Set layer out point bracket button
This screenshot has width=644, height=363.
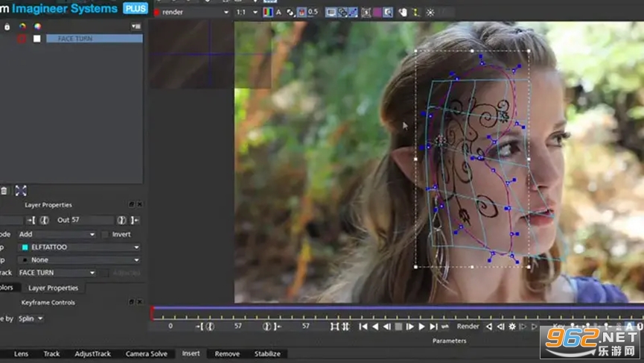(x=135, y=221)
